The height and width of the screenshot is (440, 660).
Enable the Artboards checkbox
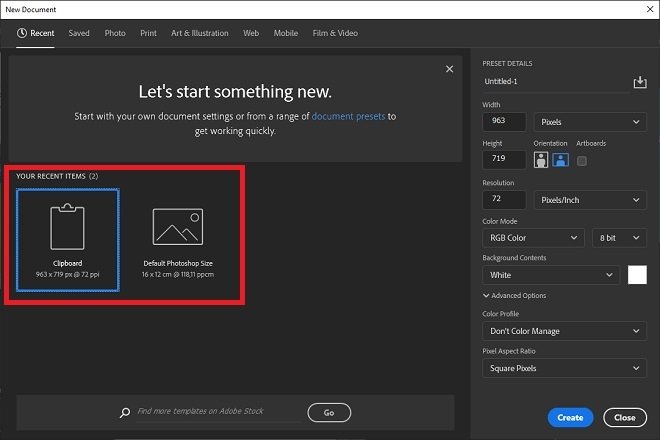[x=582, y=161]
